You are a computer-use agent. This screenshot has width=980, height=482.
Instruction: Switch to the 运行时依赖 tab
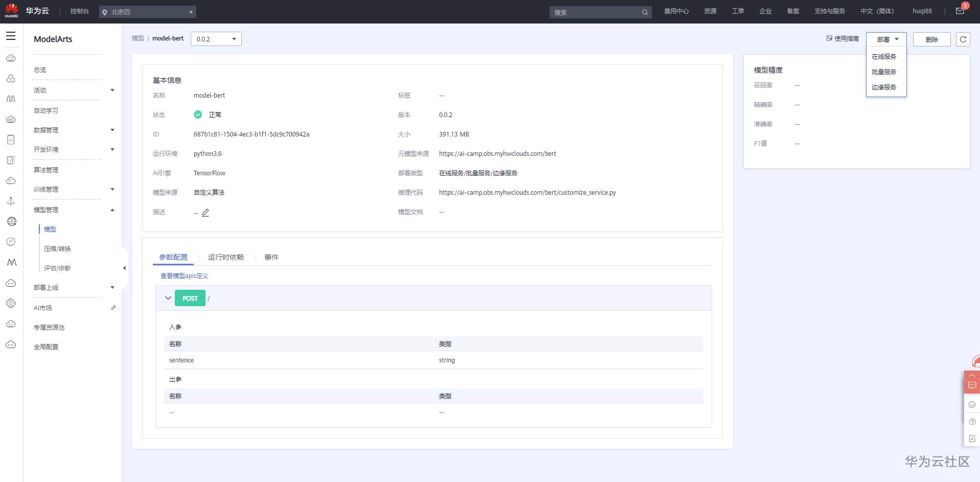(226, 257)
